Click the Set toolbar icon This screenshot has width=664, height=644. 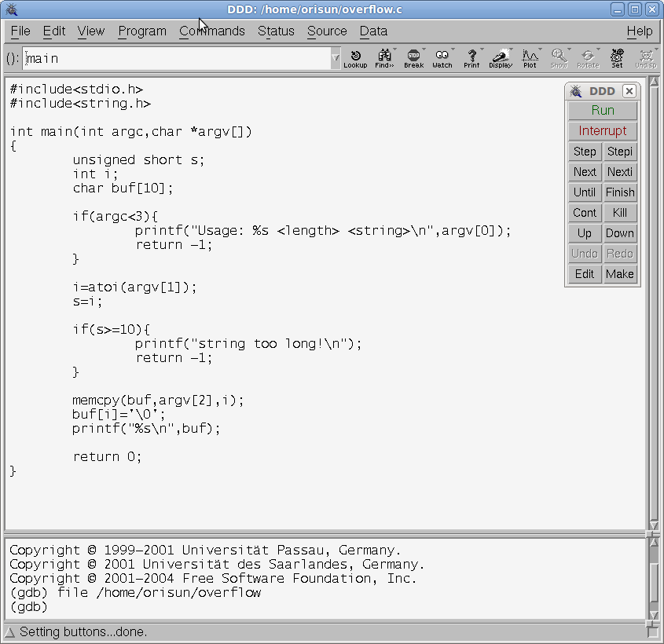pyautogui.click(x=617, y=58)
